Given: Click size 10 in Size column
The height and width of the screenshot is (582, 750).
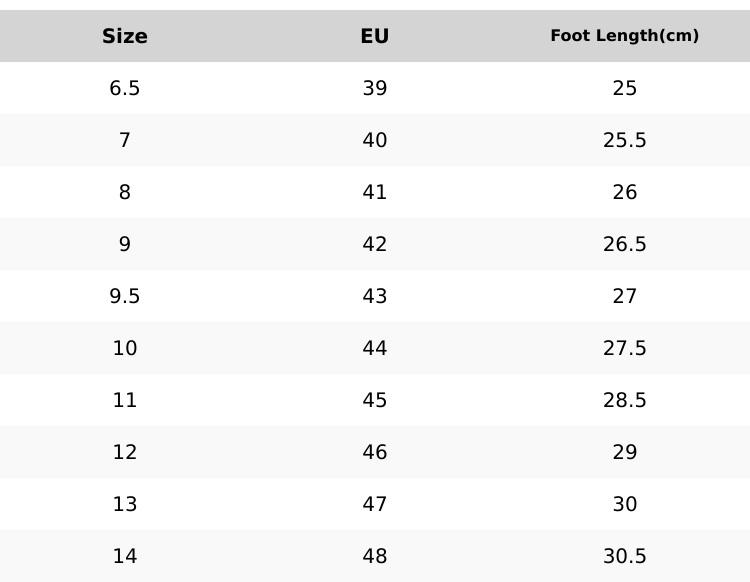Looking at the screenshot, I should pyautogui.click(x=125, y=348).
